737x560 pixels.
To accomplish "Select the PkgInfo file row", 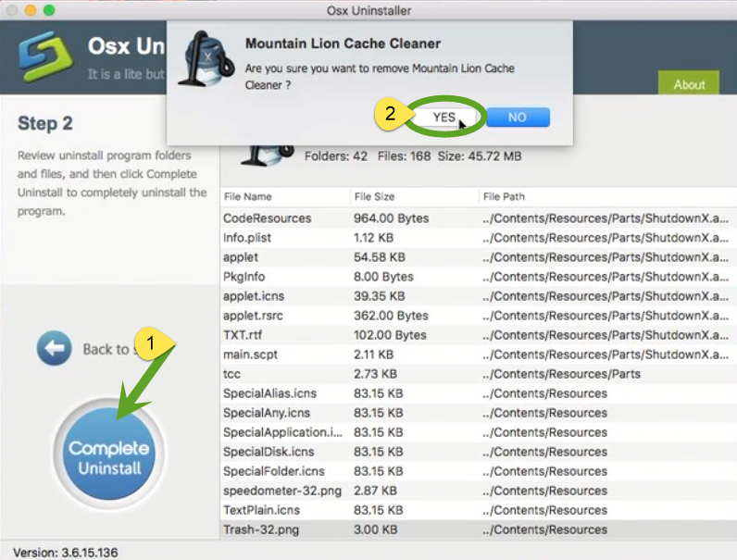I will (478, 277).
